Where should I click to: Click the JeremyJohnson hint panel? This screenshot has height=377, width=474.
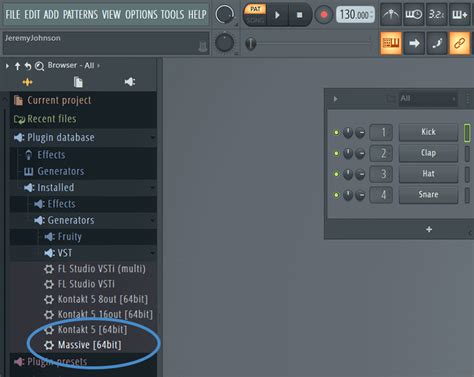coord(106,43)
